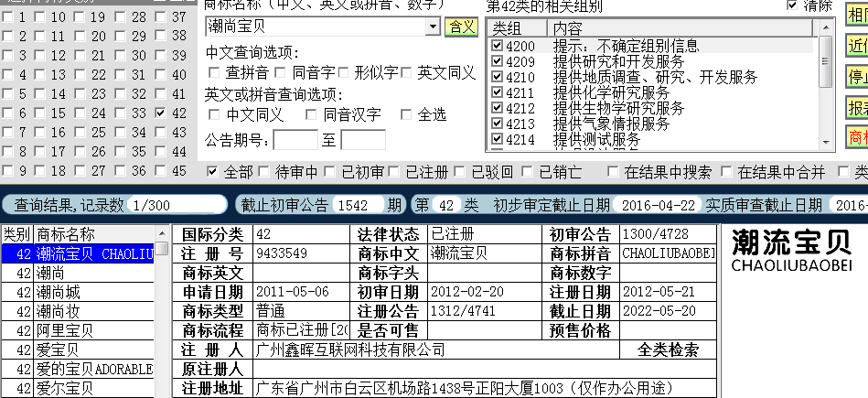Click the 含义 button
The height and width of the screenshot is (398, 868).
461,27
